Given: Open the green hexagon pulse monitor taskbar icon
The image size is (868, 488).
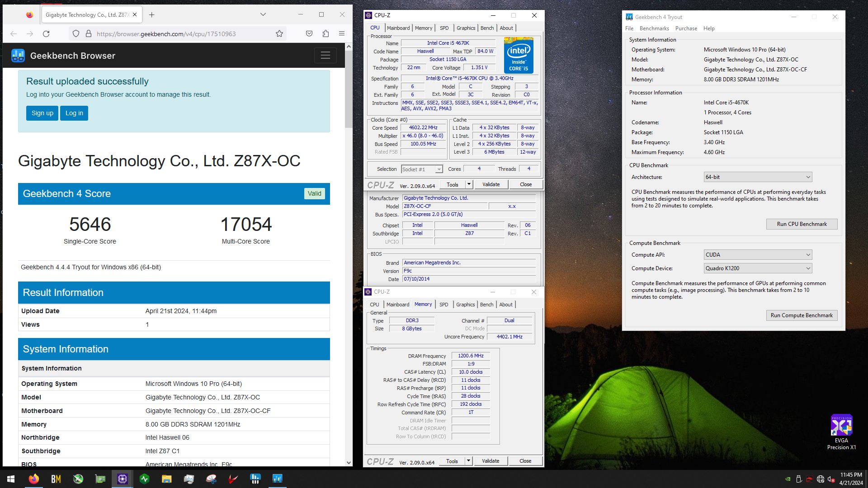Looking at the screenshot, I should click(x=145, y=479).
